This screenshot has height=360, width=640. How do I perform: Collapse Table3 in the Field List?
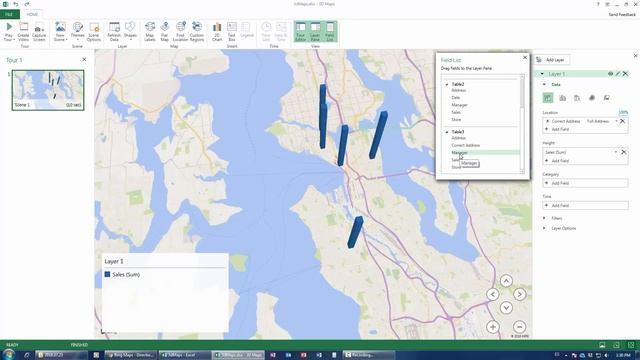(x=447, y=132)
